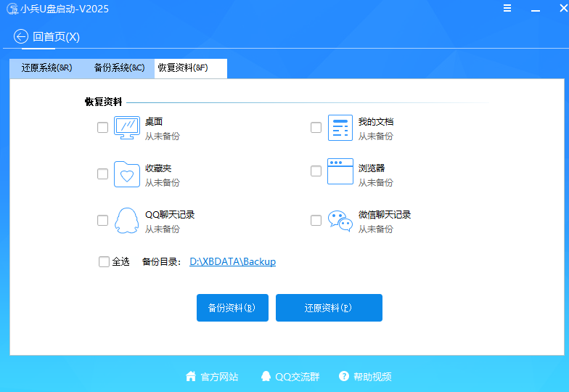Click the 桌面 item label

coord(154,122)
